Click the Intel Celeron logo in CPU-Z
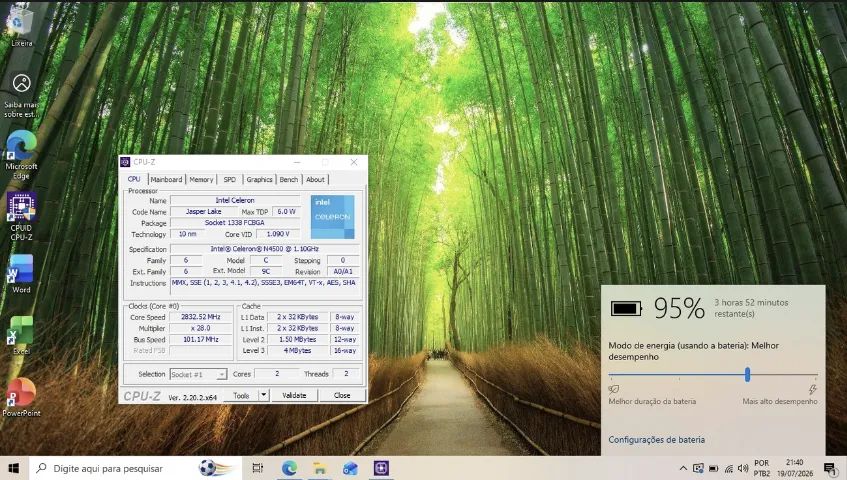 (x=333, y=217)
